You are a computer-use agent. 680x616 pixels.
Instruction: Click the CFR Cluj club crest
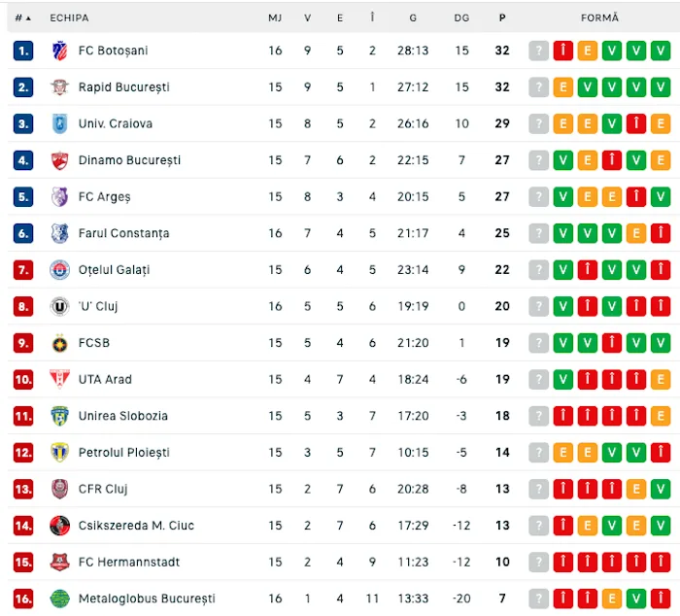60,489
